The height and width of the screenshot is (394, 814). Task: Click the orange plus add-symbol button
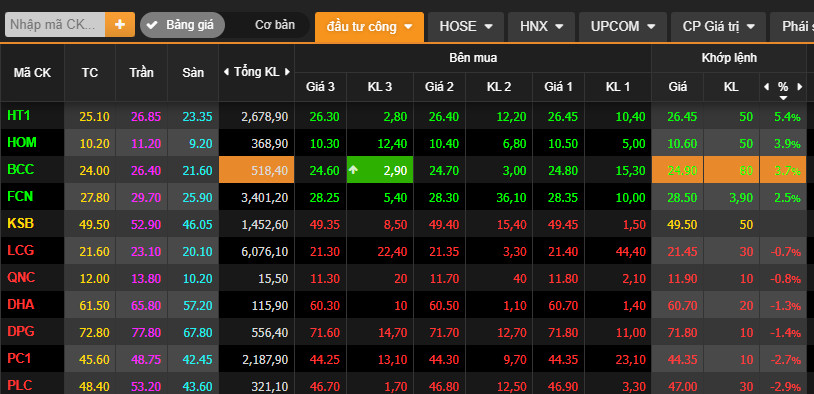120,24
